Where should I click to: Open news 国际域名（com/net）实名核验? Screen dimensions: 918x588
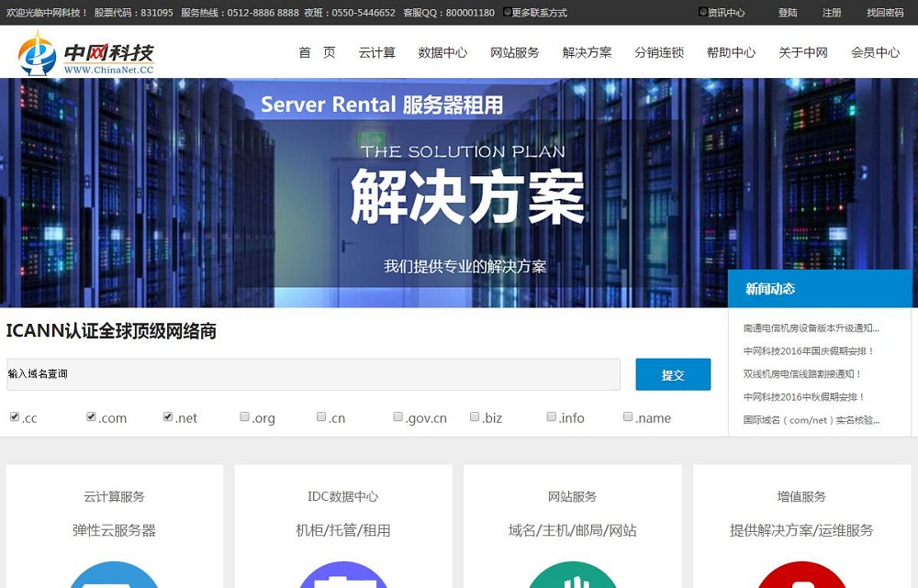[812, 420]
